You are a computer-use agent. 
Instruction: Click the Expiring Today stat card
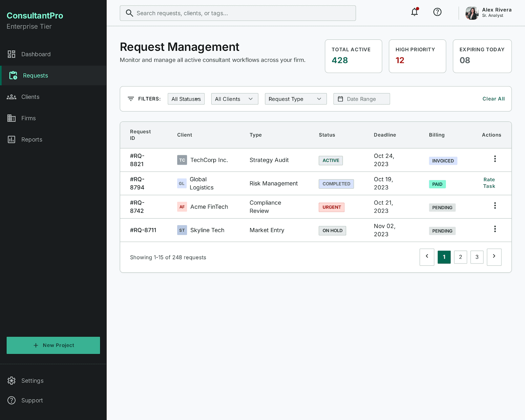point(482,56)
